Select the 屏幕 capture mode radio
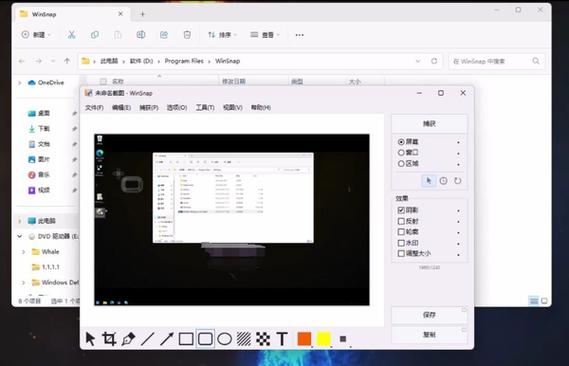Image resolution: width=569 pixels, height=366 pixels. pyautogui.click(x=401, y=142)
